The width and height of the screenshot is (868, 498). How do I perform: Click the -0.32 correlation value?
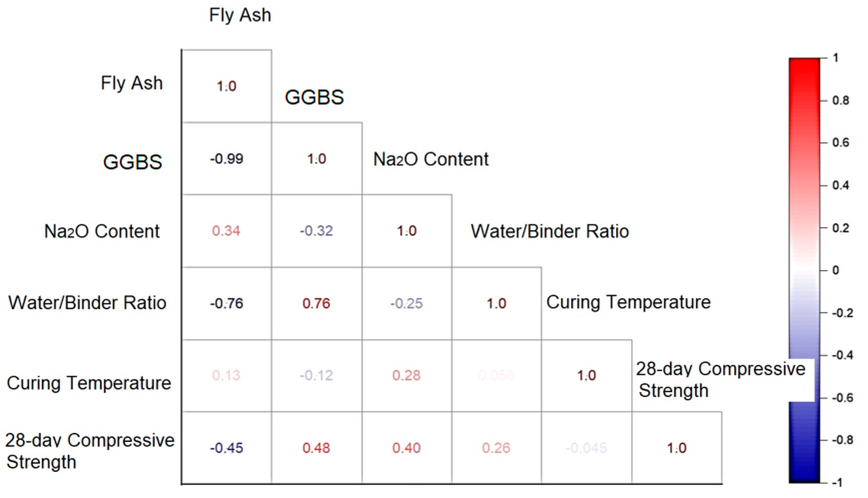316,231
